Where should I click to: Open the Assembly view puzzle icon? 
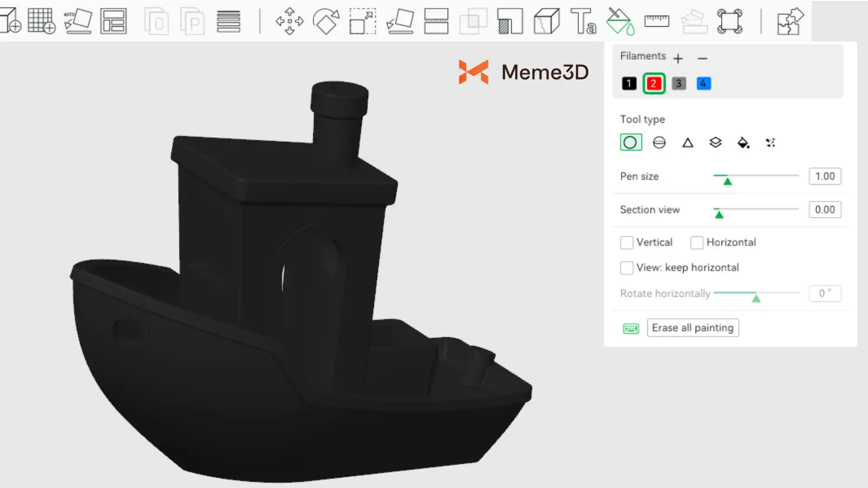pyautogui.click(x=789, y=21)
